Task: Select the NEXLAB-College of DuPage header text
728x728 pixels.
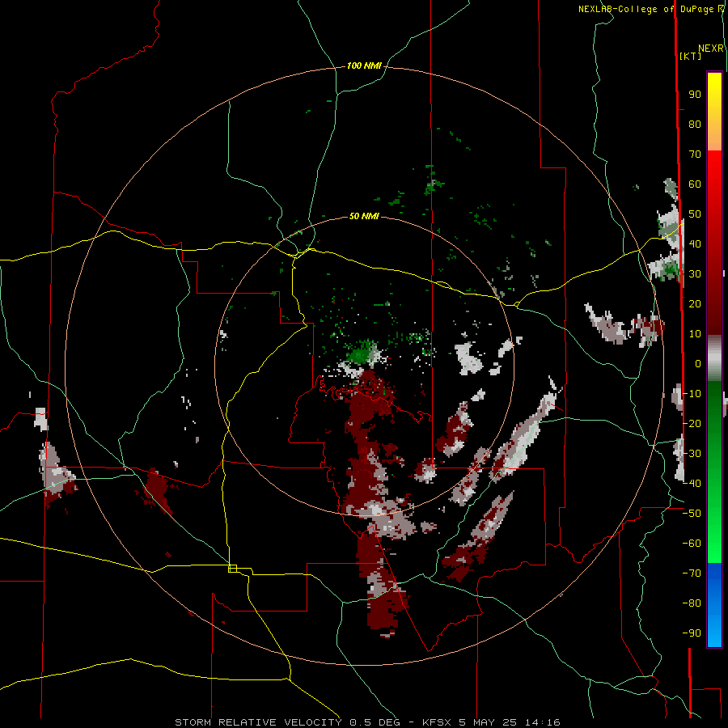Action: 647,9
